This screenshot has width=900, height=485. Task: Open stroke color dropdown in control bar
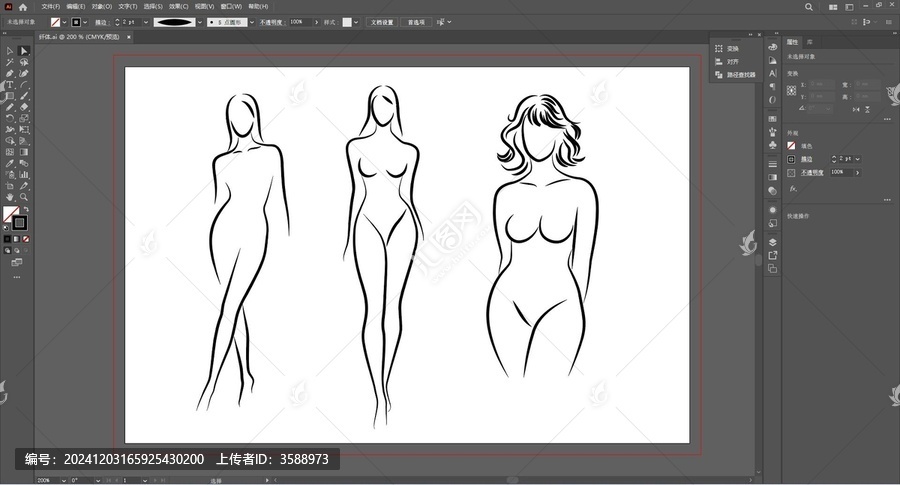pyautogui.click(x=86, y=22)
